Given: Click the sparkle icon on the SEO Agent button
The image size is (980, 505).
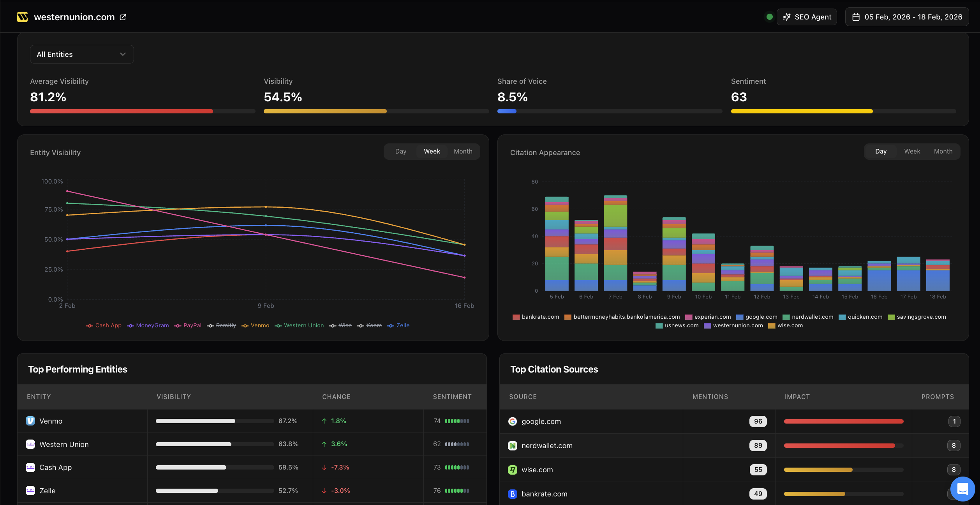Looking at the screenshot, I should tap(786, 17).
